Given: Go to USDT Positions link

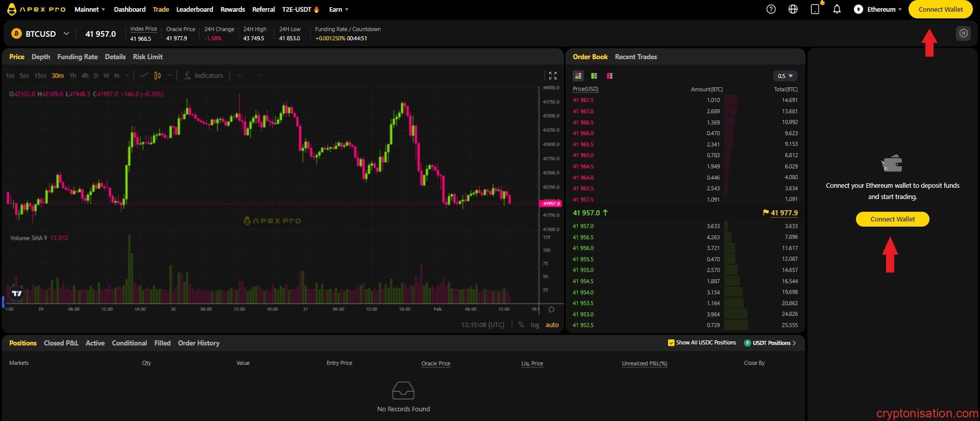Looking at the screenshot, I should 771,343.
